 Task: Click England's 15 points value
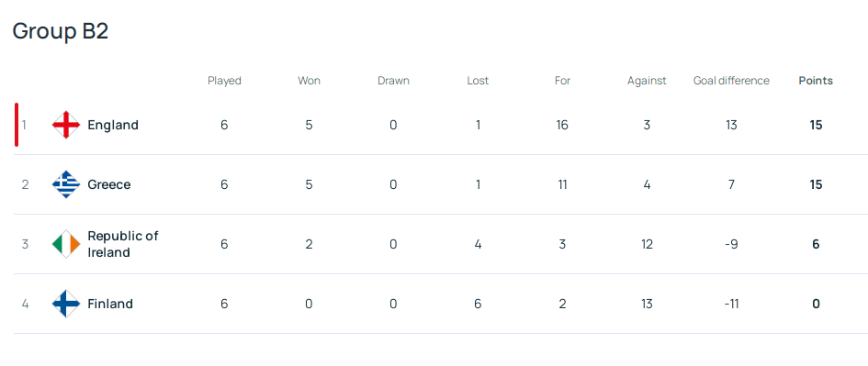[816, 125]
